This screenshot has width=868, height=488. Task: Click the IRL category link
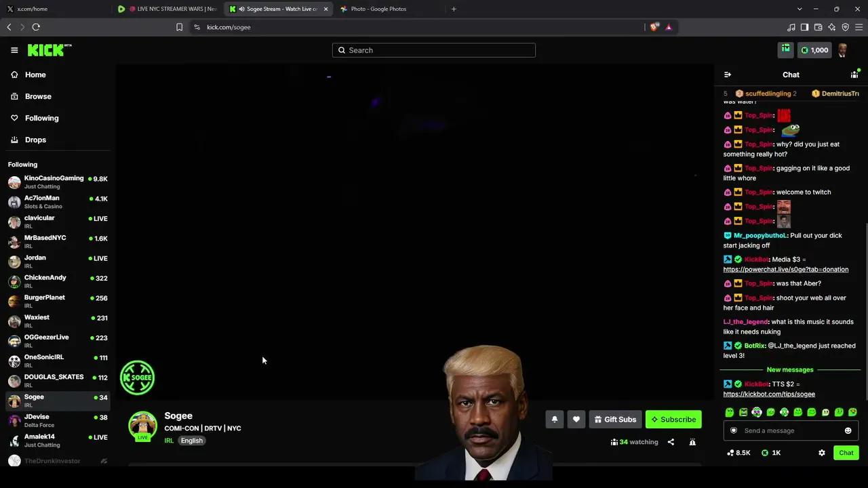click(169, 441)
